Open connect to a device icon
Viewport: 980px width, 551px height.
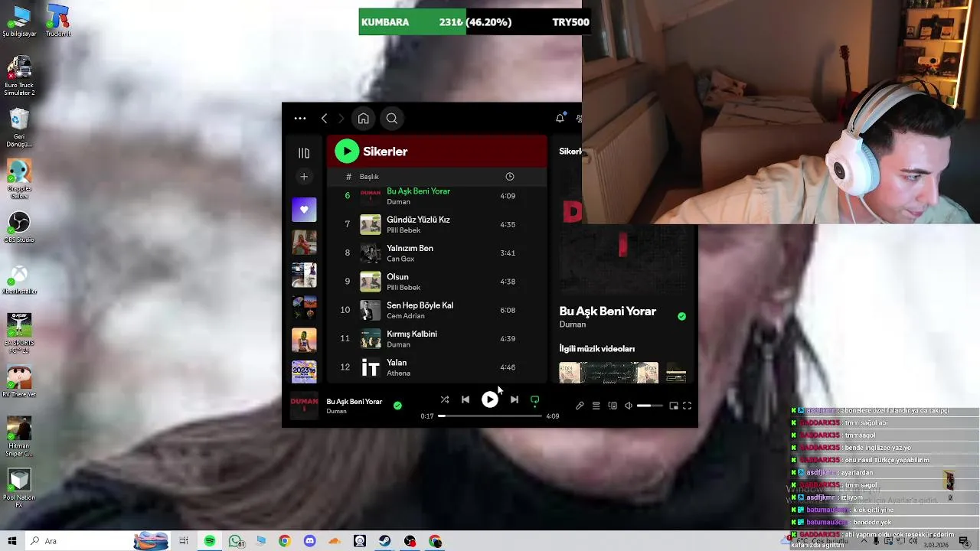coord(612,406)
